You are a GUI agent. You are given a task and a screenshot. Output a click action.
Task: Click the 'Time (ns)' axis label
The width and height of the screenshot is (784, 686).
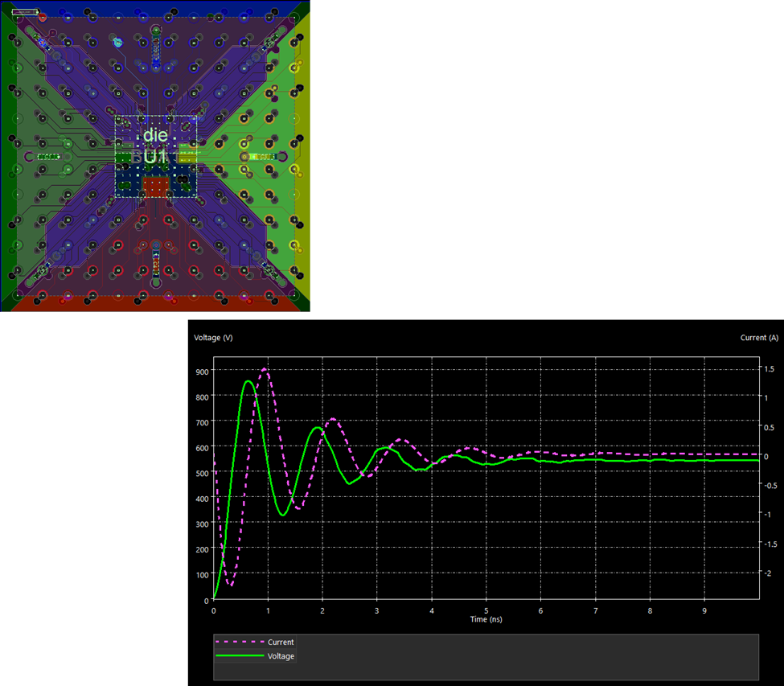486,619
